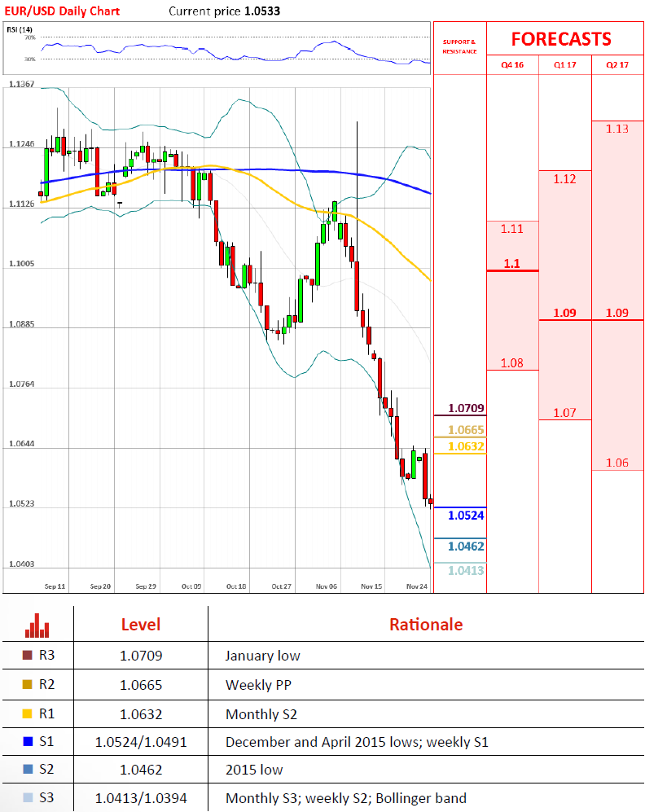Image resolution: width=645 pixels, height=812 pixels.
Task: Select the Q1 17 column header
Action: [564, 64]
